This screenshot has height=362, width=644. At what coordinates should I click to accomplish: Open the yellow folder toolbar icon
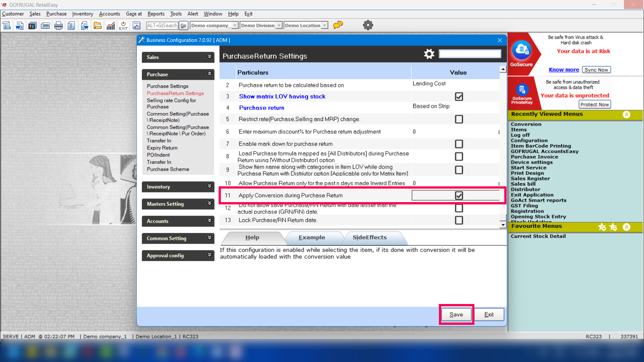97,25
